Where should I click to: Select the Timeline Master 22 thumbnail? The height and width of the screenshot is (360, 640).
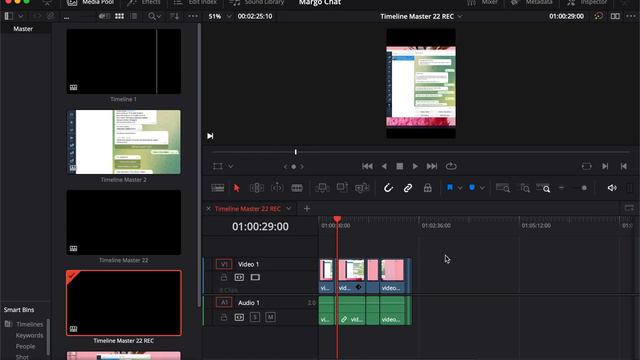click(x=124, y=222)
